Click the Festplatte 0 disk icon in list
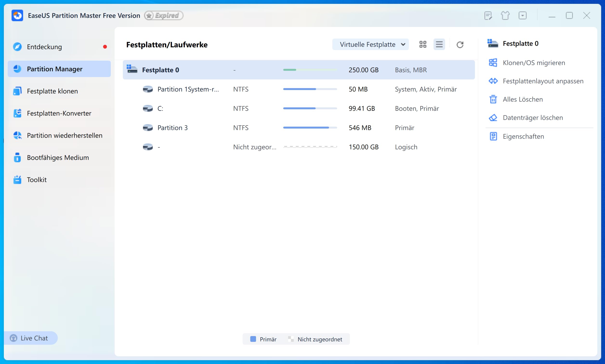This screenshot has width=605, height=364. [x=132, y=69]
